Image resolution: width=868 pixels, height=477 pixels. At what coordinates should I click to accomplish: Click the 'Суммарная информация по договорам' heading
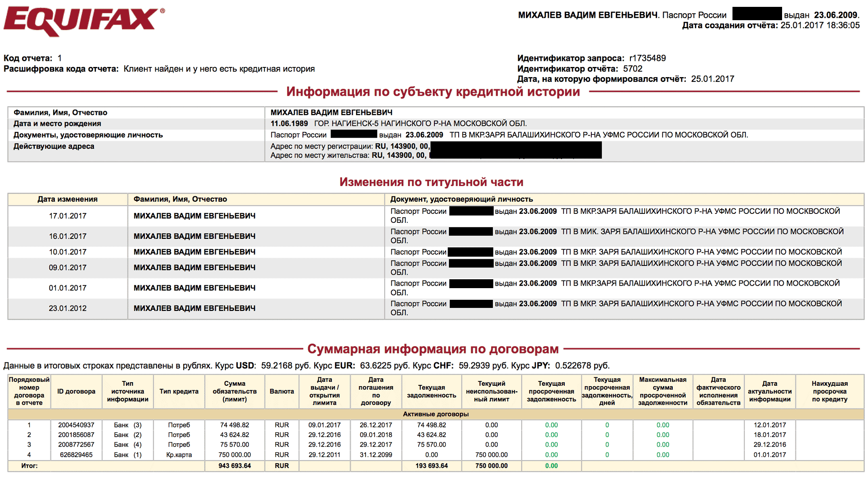tap(433, 349)
